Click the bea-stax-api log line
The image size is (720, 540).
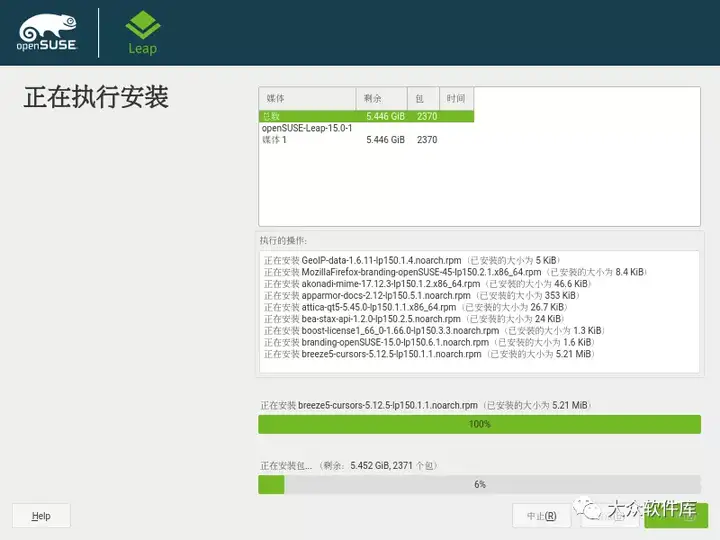tap(414, 319)
